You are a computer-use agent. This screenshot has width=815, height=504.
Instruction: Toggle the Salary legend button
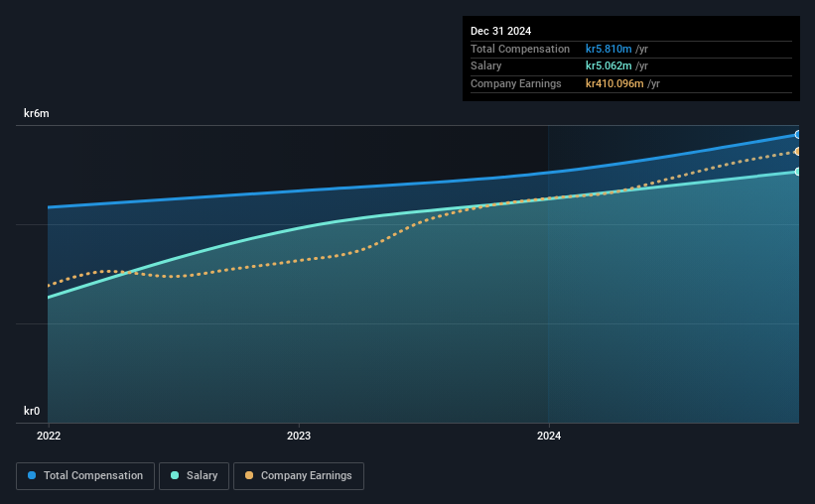coord(194,476)
